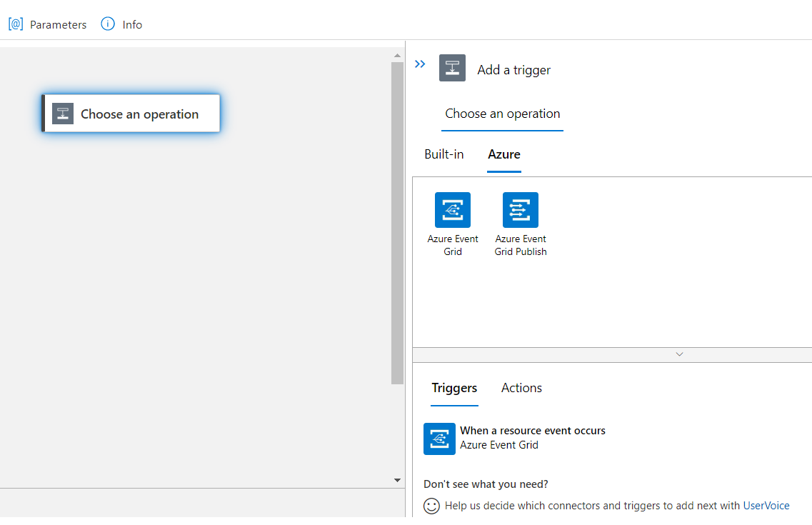The height and width of the screenshot is (525, 812).
Task: Click the smiley feedback icon
Action: click(x=431, y=505)
